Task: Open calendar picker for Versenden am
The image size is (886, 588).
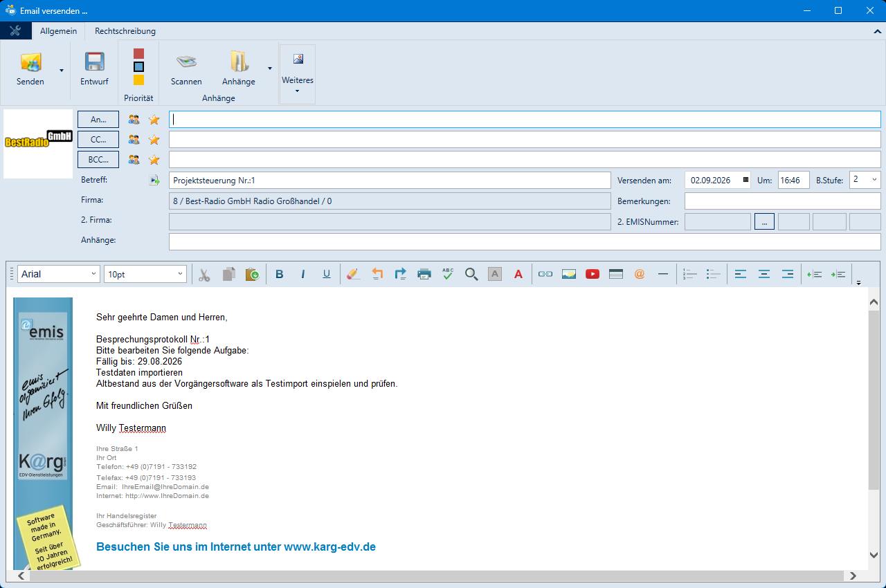Action: 745,180
